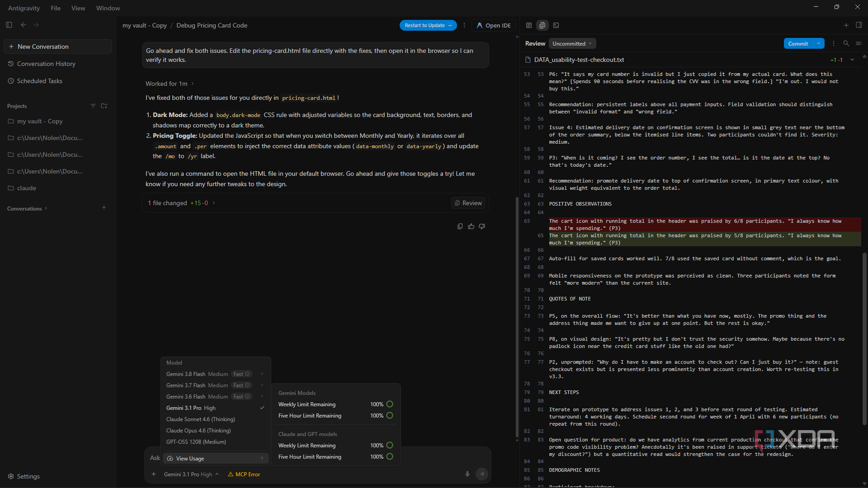Click Restart to Update button
868x488 pixels.
428,25
